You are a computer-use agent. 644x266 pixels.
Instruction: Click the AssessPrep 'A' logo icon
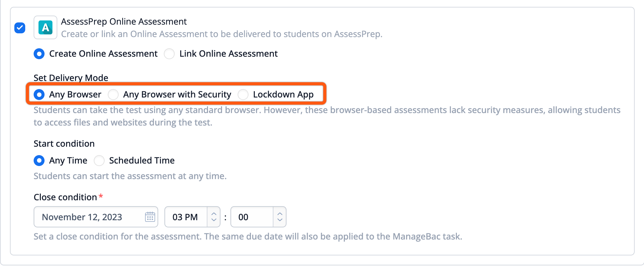click(45, 28)
